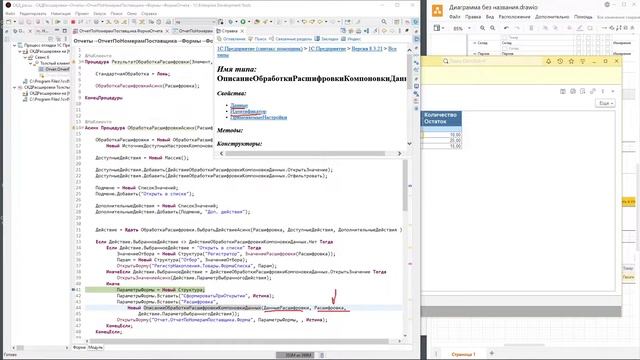
Task: Undo the last action in draw.io
Action: coord(506,28)
